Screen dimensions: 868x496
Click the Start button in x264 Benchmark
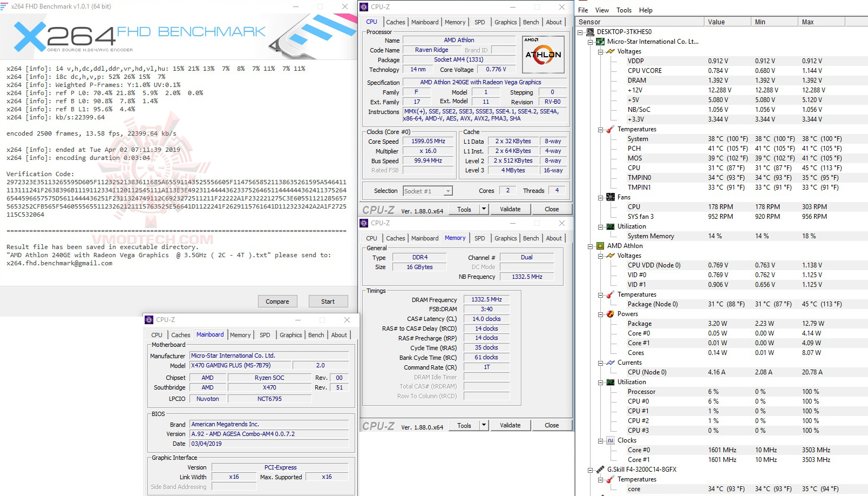coord(328,301)
